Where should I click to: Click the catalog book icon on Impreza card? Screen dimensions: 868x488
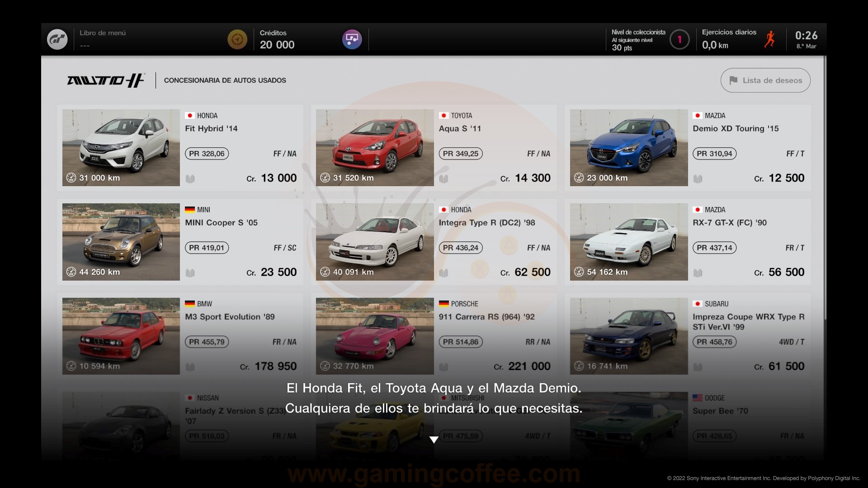(x=698, y=367)
